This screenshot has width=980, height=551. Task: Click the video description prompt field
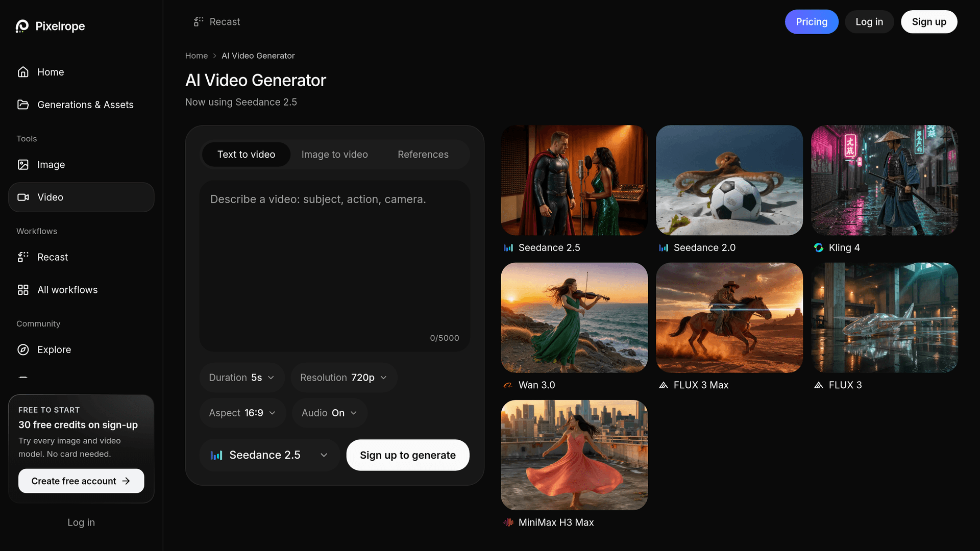click(x=335, y=266)
